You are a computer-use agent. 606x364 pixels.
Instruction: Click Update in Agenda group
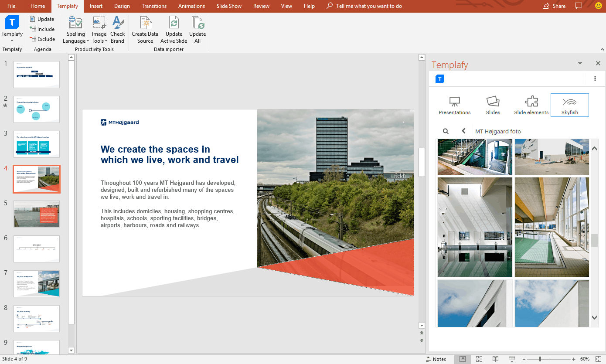click(x=42, y=19)
